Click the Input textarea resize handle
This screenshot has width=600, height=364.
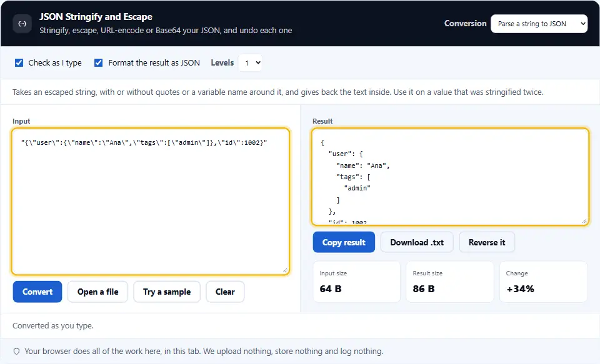point(285,270)
